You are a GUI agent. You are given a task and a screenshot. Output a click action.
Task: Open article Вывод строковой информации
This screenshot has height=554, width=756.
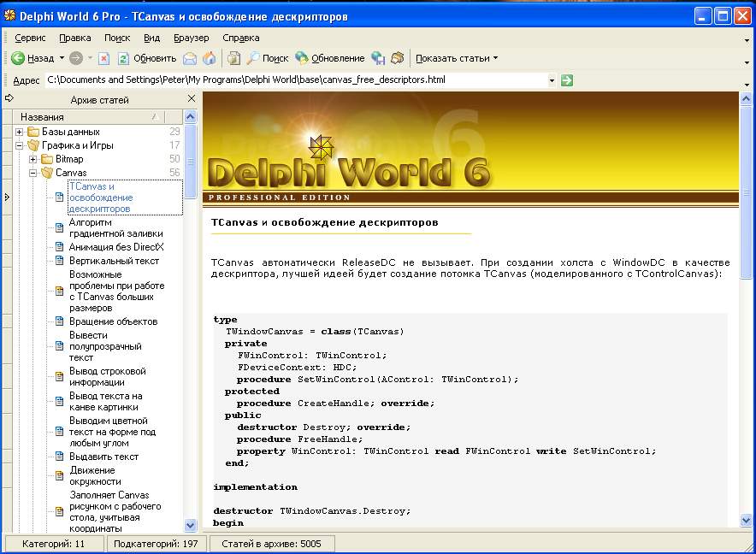[x=107, y=376]
